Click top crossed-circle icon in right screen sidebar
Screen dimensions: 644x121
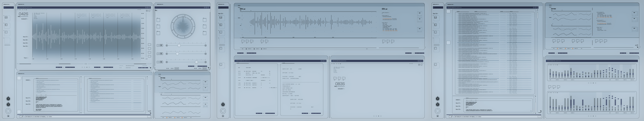click(438, 99)
